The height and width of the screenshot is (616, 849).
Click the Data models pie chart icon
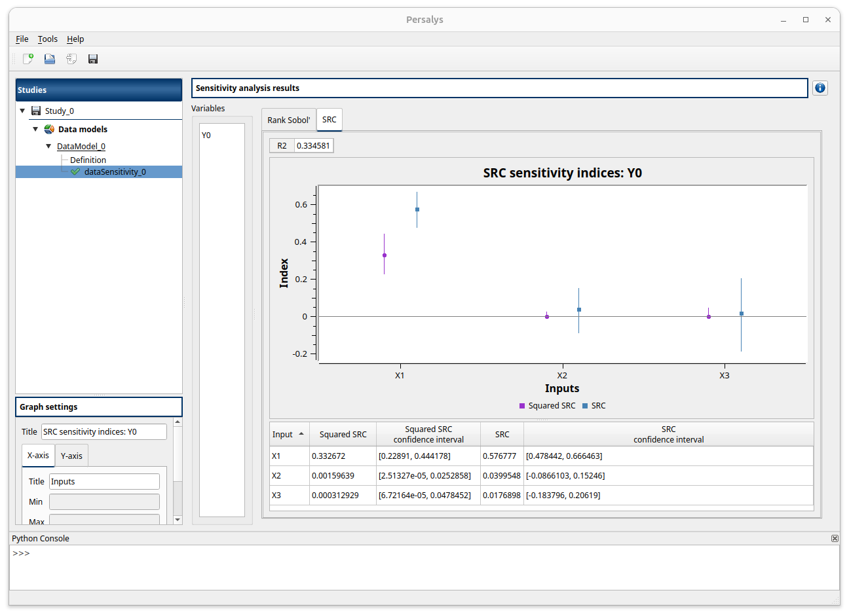[49, 129]
